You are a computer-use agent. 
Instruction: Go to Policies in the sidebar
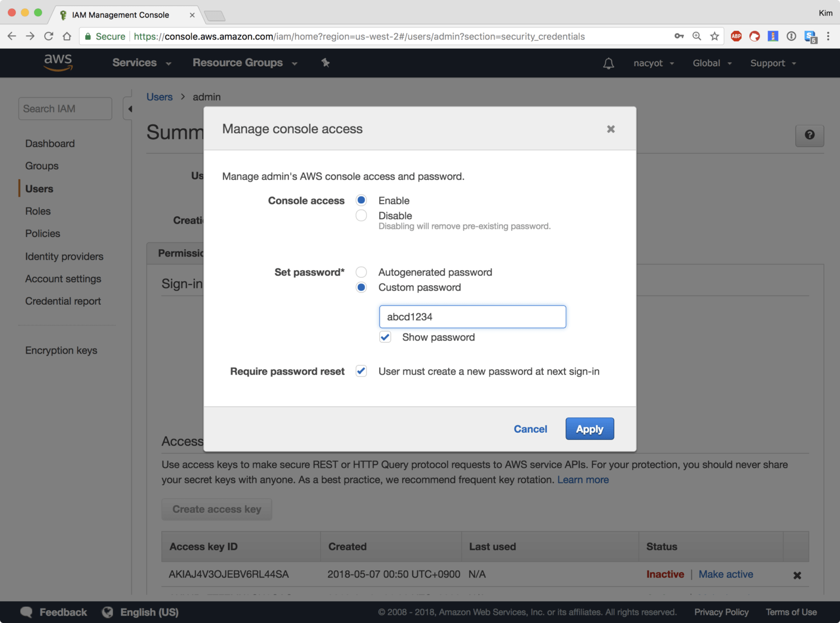point(43,234)
